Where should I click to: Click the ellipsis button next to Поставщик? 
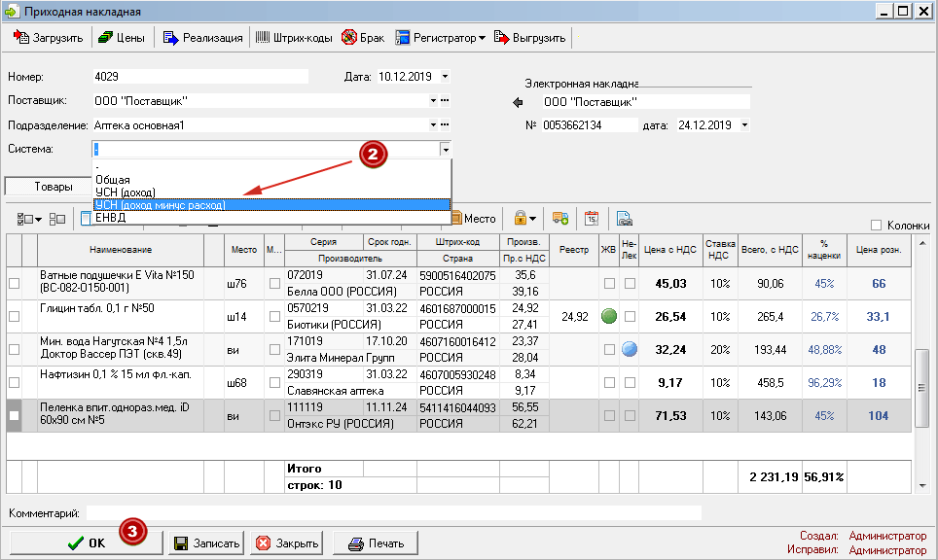click(445, 100)
